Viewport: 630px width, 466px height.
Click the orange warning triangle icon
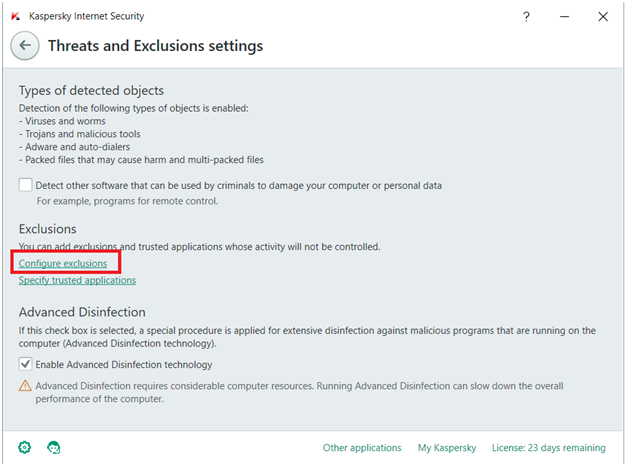[25, 386]
